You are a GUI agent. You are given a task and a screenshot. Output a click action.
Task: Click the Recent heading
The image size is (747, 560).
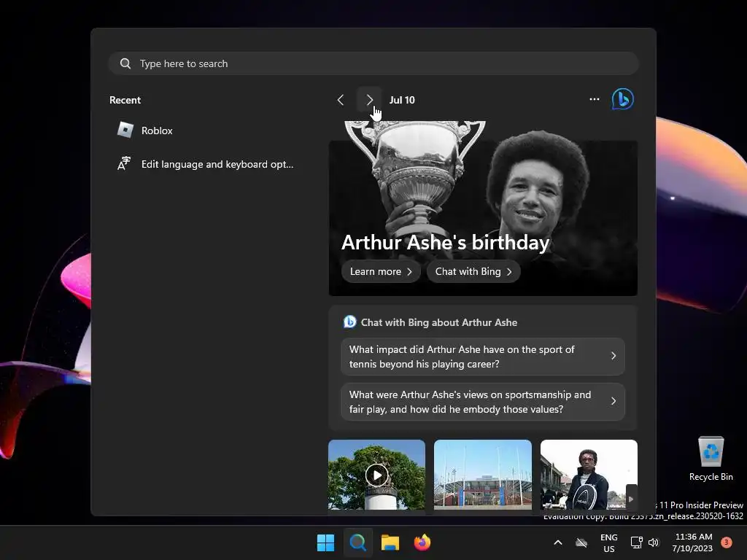(125, 100)
